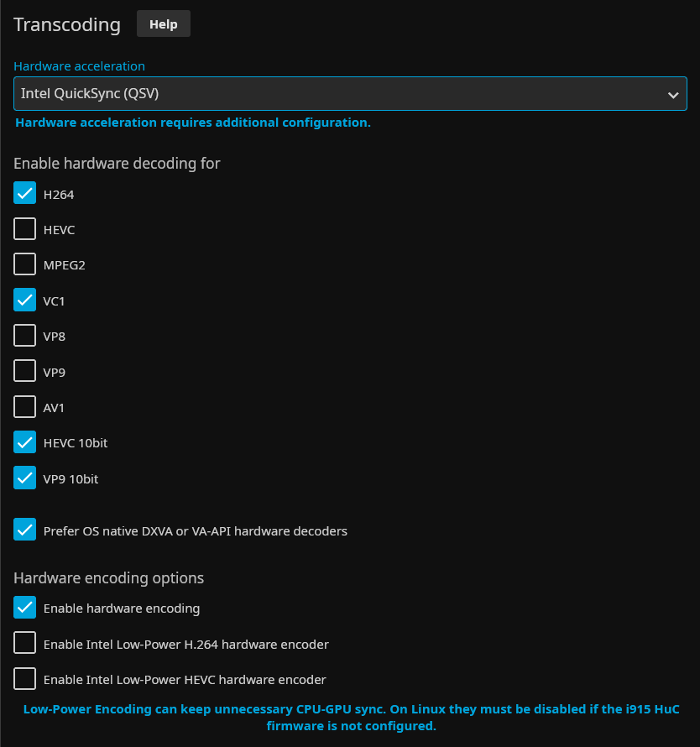Click the MPEG2 checkbox label text
Screen dimensions: 700x747
coord(65,265)
